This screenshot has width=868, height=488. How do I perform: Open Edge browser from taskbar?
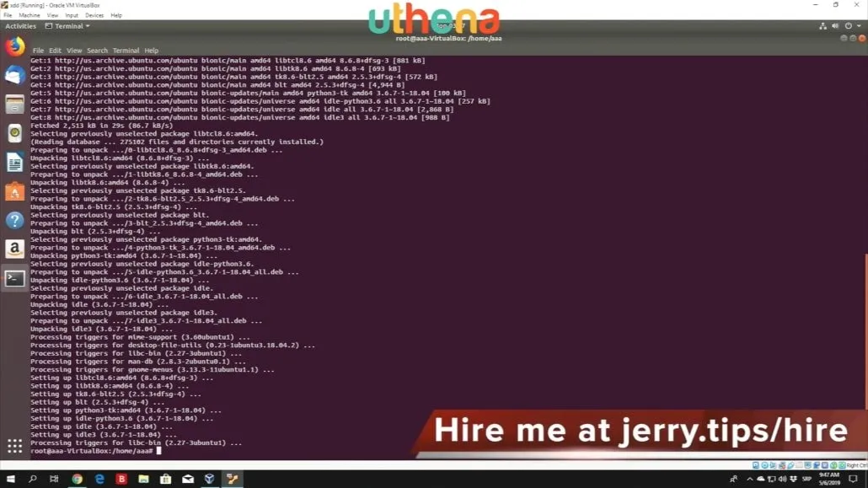pyautogui.click(x=99, y=479)
